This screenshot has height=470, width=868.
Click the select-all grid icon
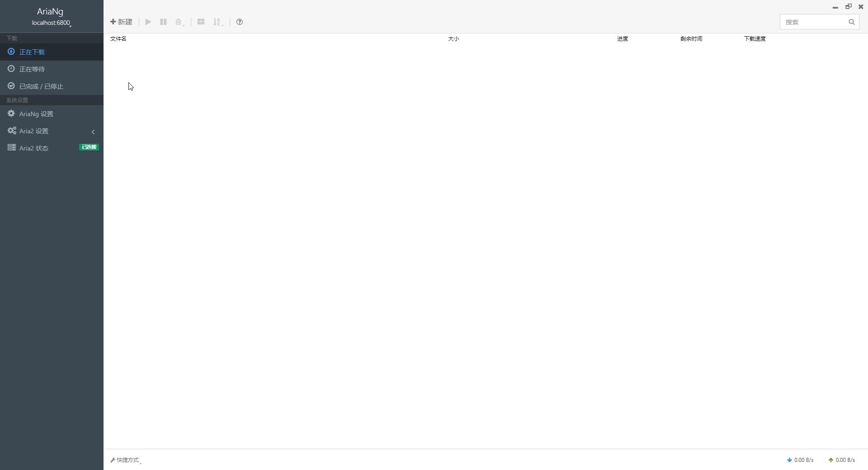pyautogui.click(x=201, y=22)
